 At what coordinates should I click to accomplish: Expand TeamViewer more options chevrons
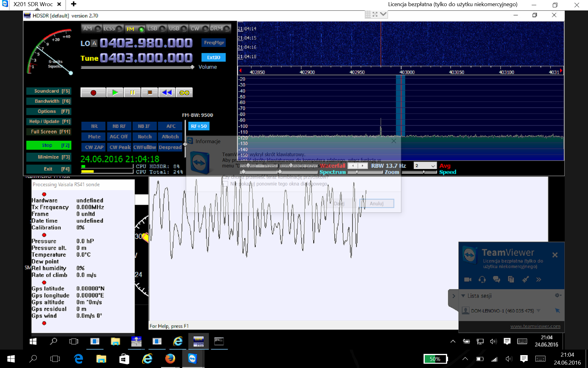(x=539, y=279)
